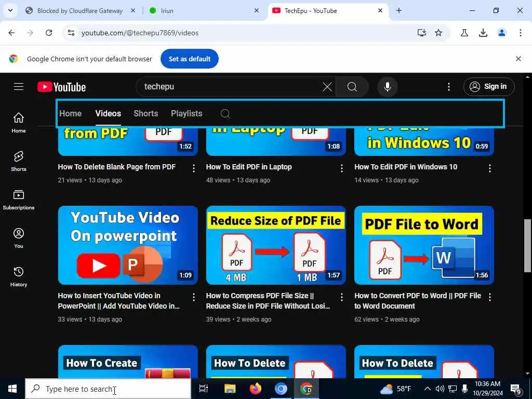Viewport: 532px width, 399px height.
Task: Open the Chrome profile avatar
Action: click(501, 33)
